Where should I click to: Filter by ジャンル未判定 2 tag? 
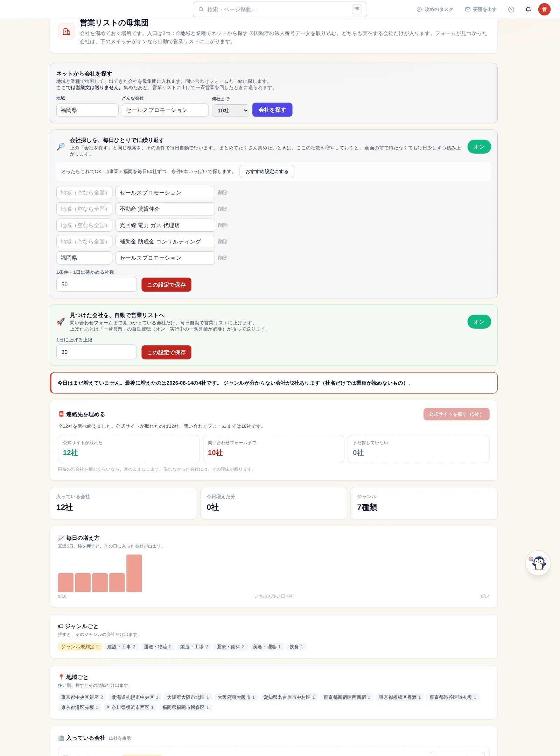click(80, 646)
